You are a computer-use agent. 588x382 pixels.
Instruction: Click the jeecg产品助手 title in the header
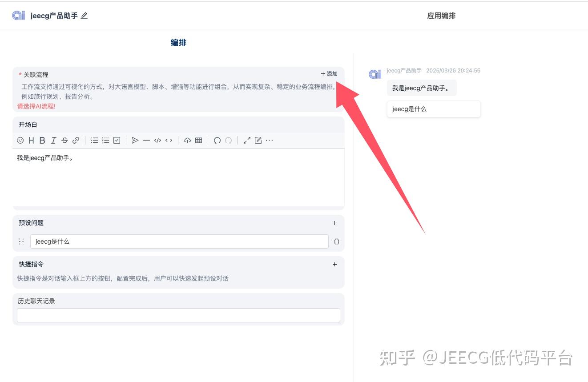54,16
